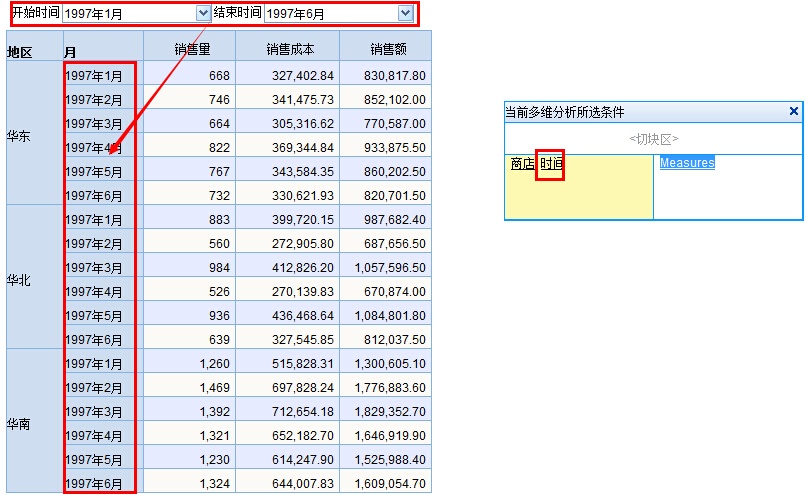This screenshot has height=495, width=806.
Task: Click sales quantity value 664
Action: [x=219, y=124]
